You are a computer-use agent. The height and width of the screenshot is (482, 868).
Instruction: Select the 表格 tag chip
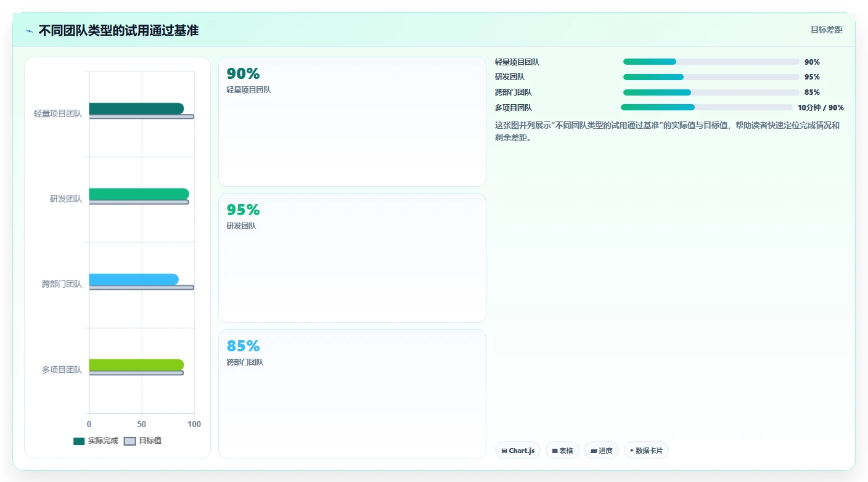pos(562,451)
